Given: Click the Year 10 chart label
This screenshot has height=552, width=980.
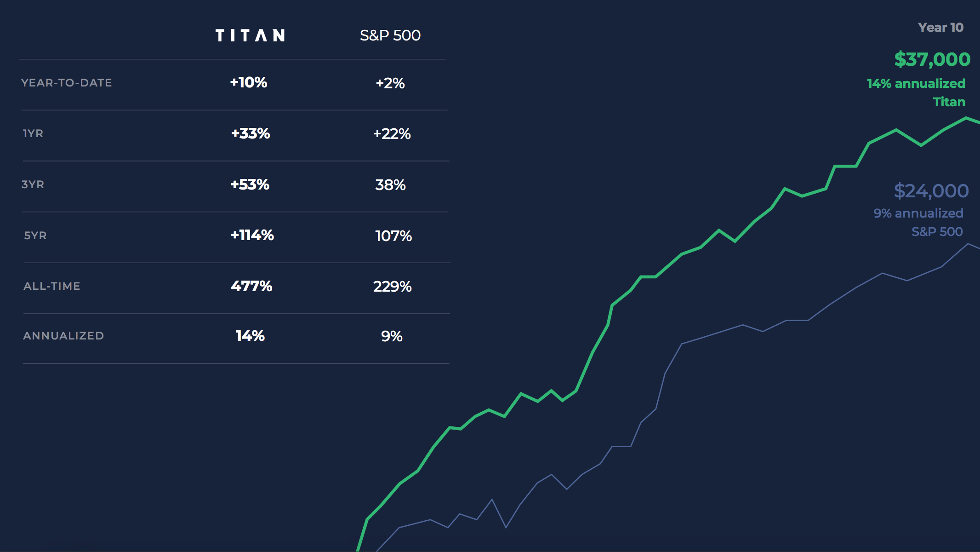Looking at the screenshot, I should (x=940, y=28).
